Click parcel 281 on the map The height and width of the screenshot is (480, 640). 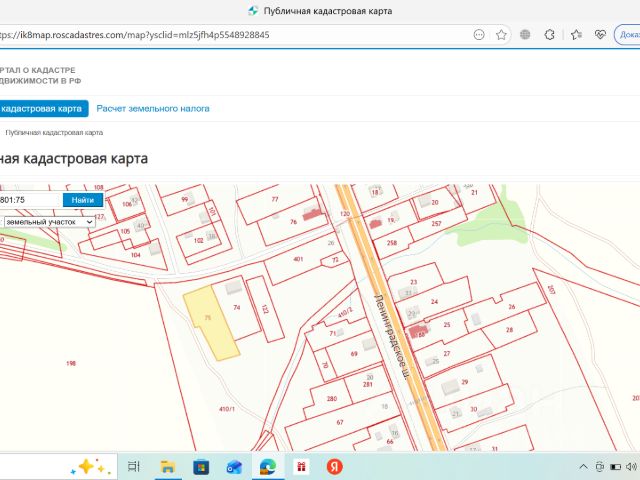(x=368, y=384)
